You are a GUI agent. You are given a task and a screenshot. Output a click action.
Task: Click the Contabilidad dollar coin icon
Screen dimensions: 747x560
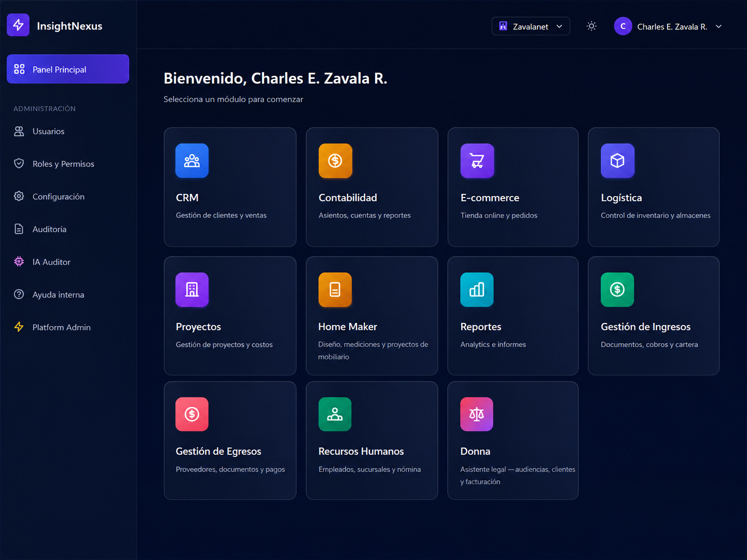pyautogui.click(x=335, y=161)
